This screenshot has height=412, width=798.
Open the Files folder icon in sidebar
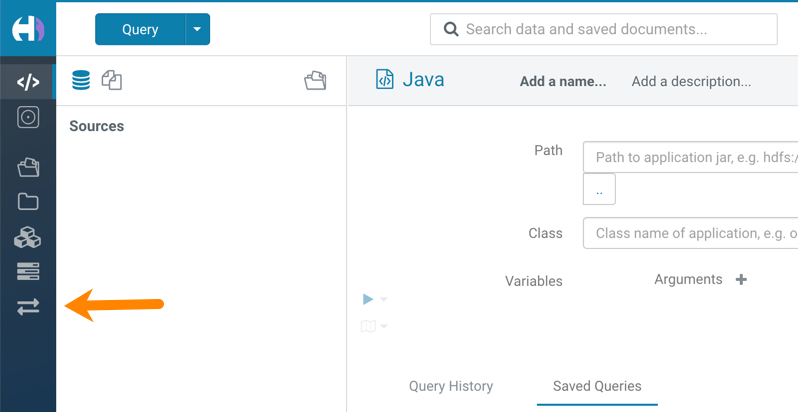click(28, 202)
